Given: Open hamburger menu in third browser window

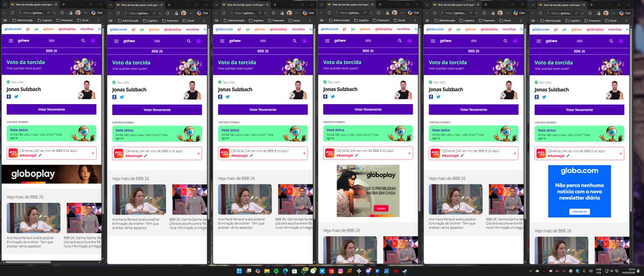Looking at the screenshot, I should (x=222, y=41).
